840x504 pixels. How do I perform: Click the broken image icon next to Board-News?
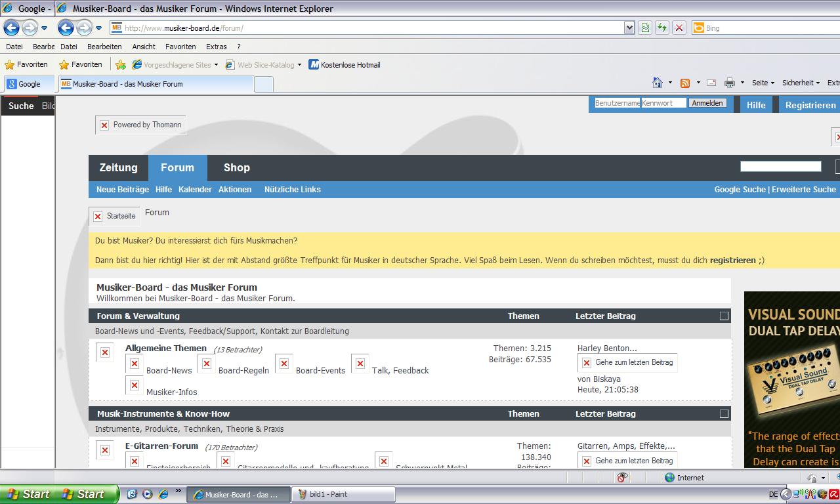135,364
